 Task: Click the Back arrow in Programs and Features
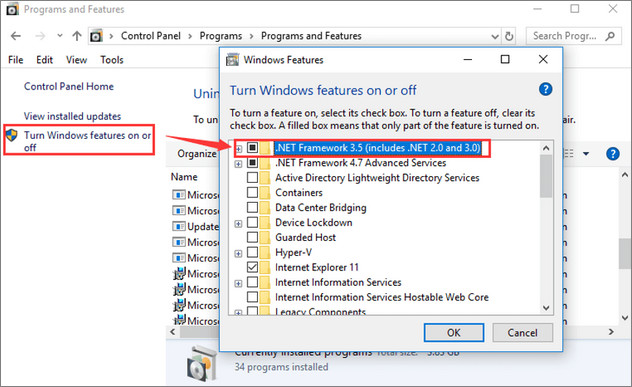[x=16, y=36]
